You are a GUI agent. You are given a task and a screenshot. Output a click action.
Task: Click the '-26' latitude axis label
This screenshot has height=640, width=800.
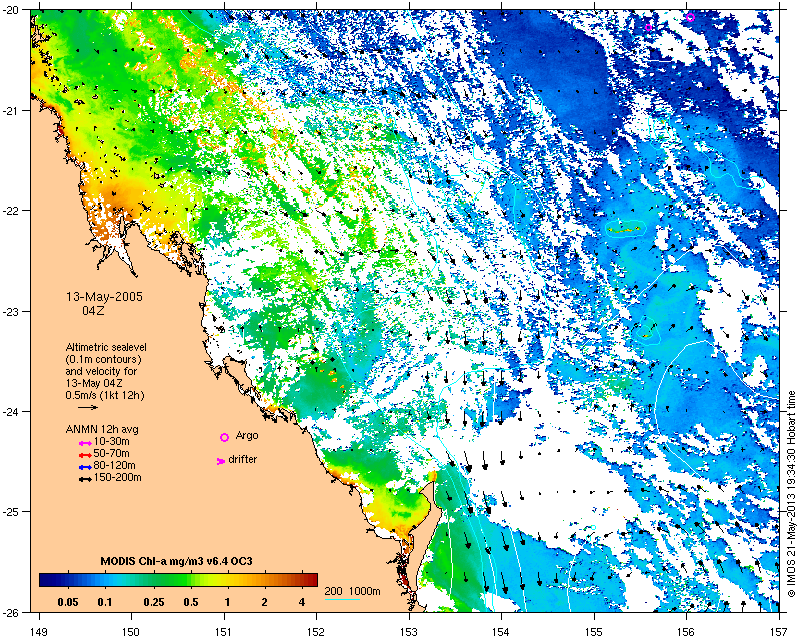point(12,612)
